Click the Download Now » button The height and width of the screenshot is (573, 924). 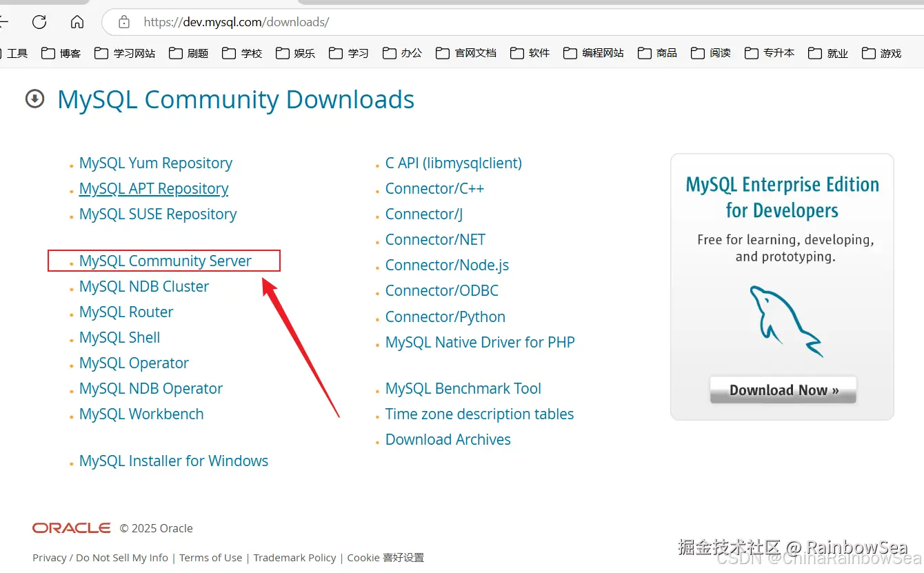[x=783, y=390]
